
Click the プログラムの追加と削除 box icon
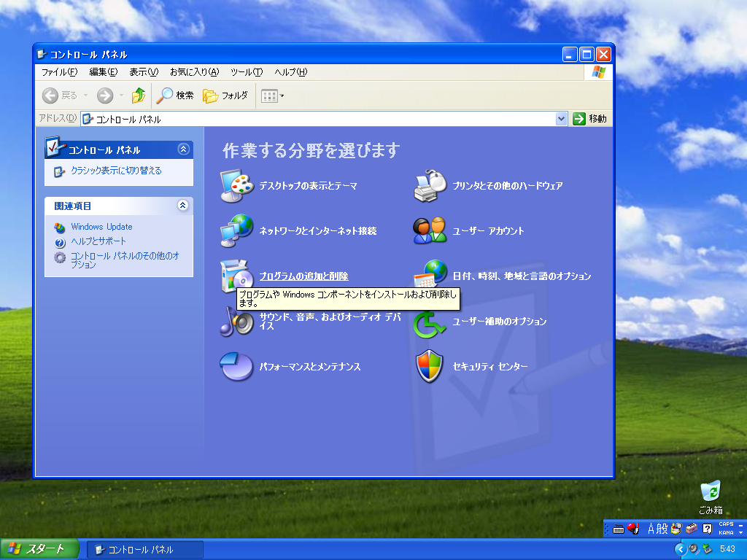pos(237,275)
